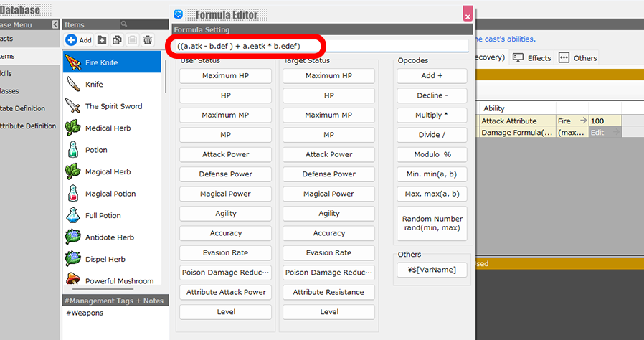Click the trash can delete icon
This screenshot has height=340, width=644.
click(x=148, y=40)
